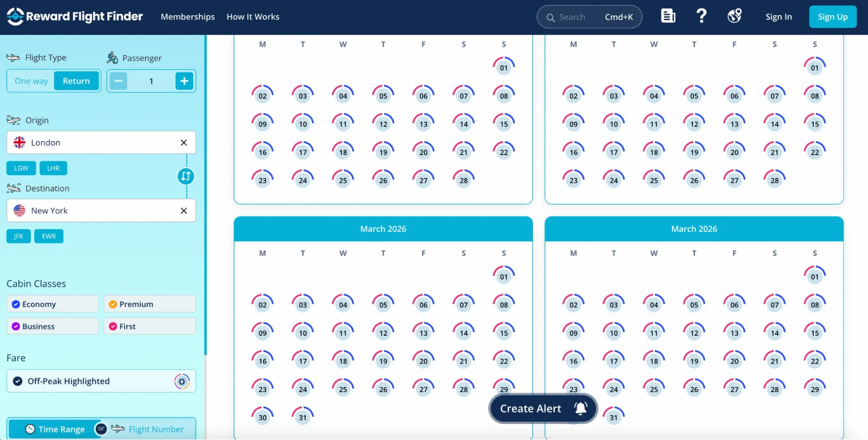
Task: Toggle the First cabin class
Action: [x=150, y=326]
